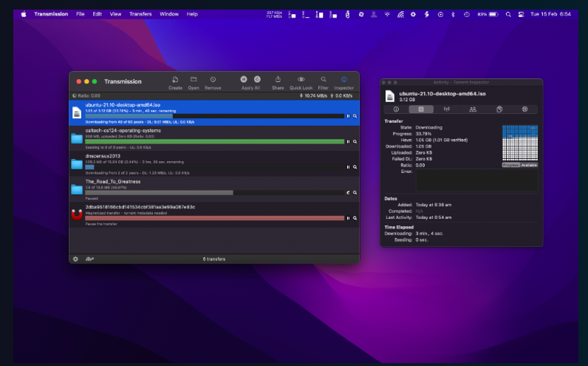Viewport: 588px width, 366px height.
Task: Click the Create torrent toolbar icon
Action: pyautogui.click(x=175, y=79)
